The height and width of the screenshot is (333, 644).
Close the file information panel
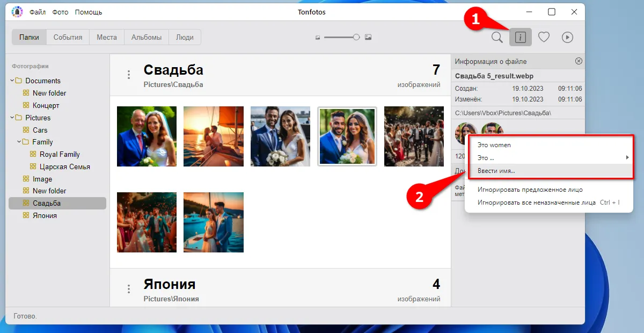pyautogui.click(x=579, y=61)
